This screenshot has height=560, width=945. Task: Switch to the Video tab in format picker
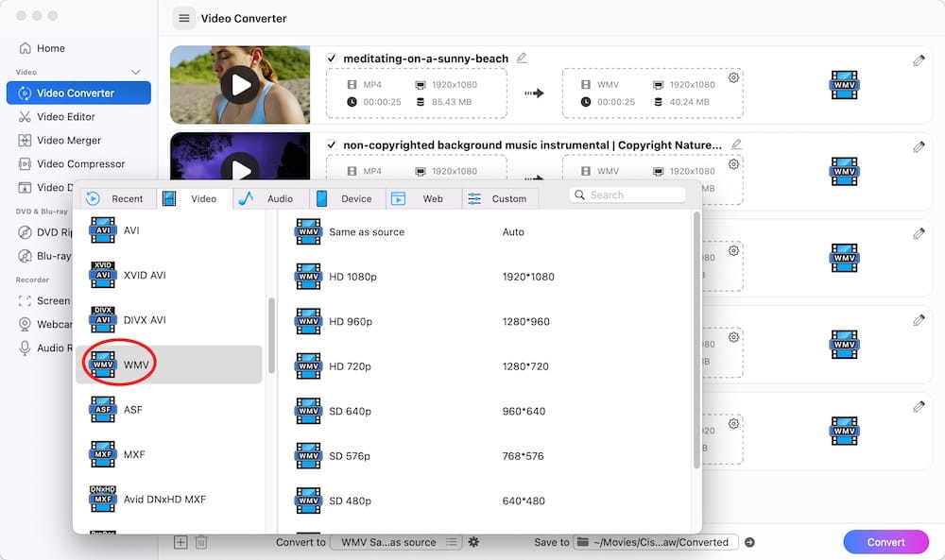[x=195, y=198]
